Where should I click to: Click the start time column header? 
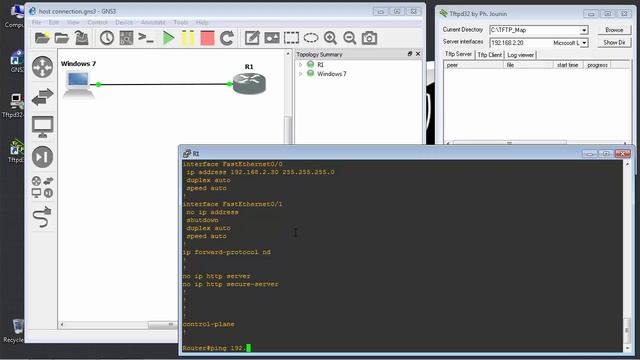click(568, 65)
